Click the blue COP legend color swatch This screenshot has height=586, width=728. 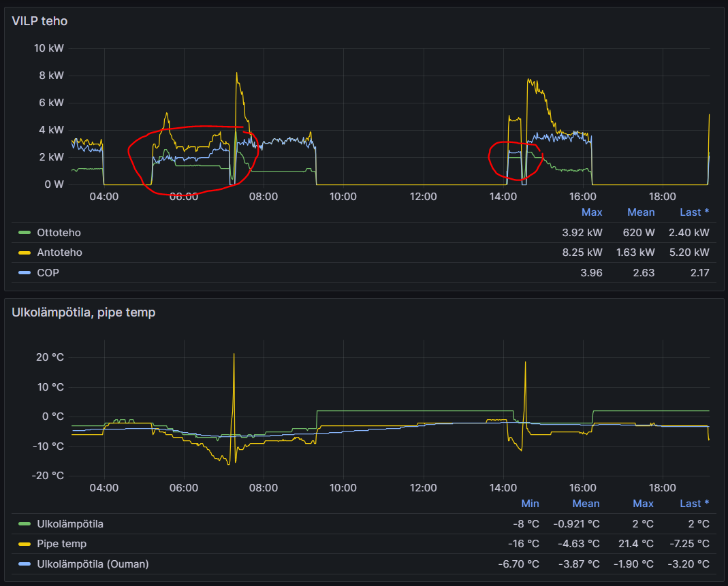tap(25, 273)
